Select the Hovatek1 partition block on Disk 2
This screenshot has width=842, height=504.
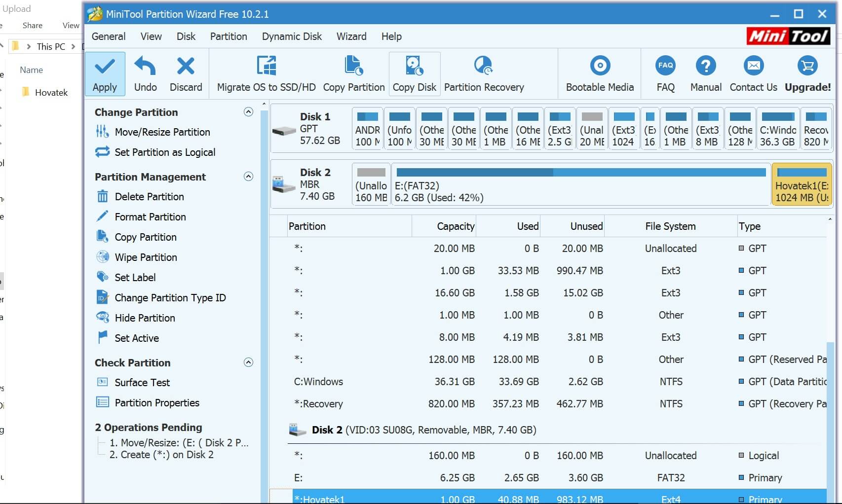pos(801,183)
